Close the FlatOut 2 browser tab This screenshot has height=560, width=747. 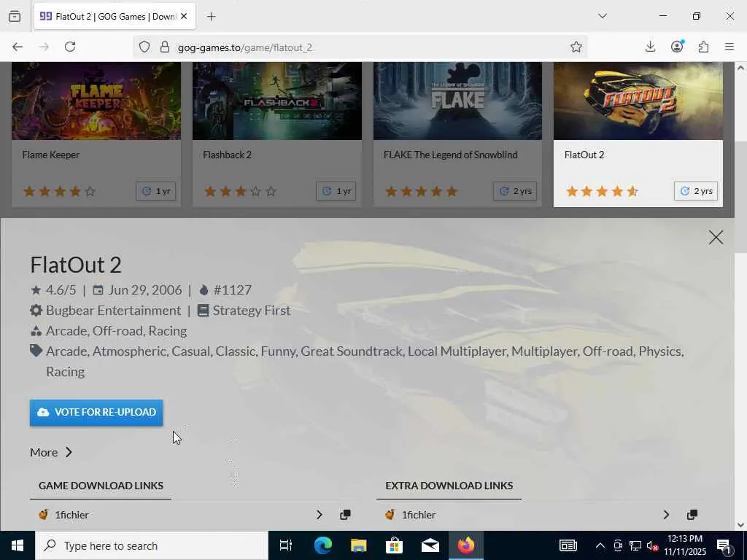(184, 17)
